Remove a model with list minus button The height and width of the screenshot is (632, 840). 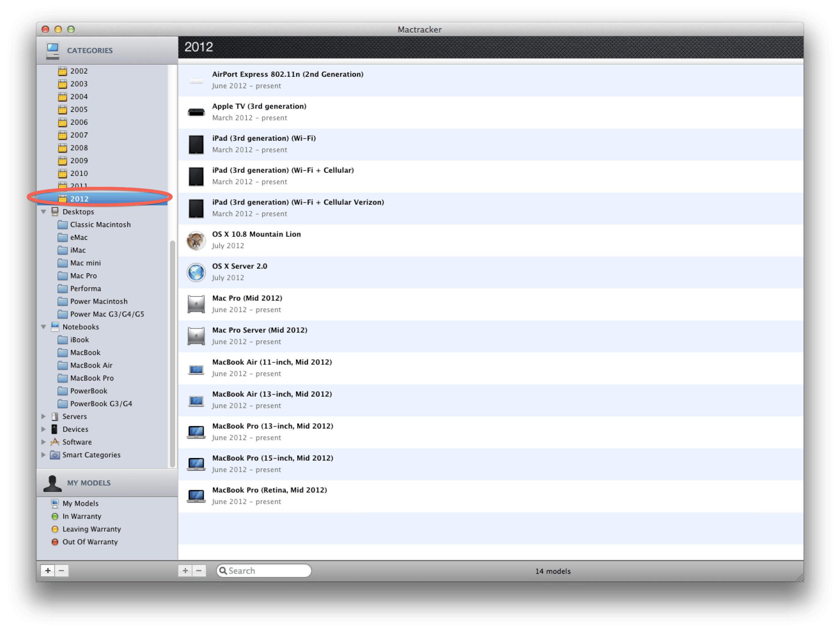pos(199,571)
